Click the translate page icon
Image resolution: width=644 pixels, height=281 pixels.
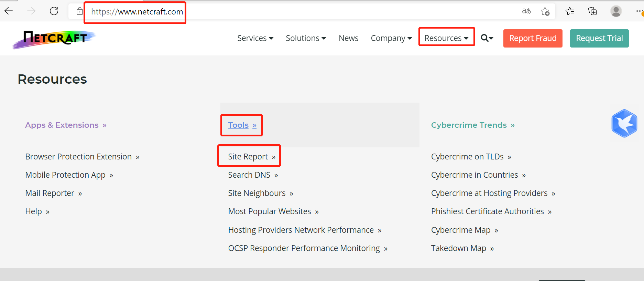tap(526, 11)
